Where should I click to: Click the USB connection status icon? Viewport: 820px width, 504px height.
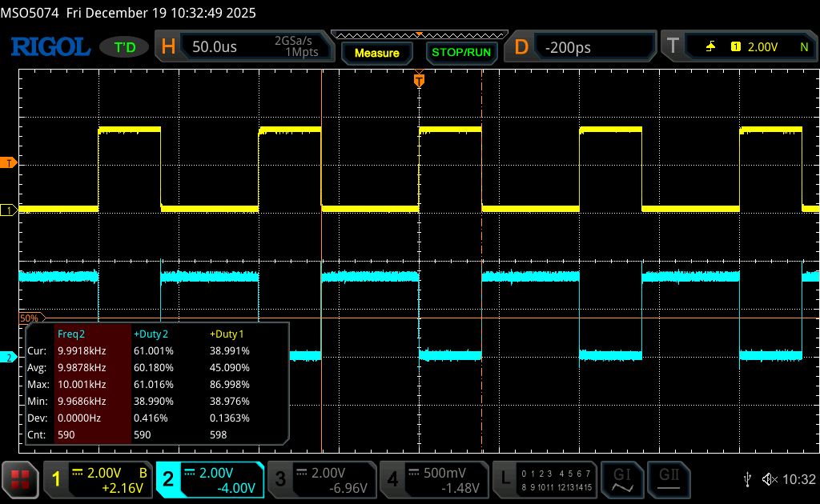click(748, 479)
